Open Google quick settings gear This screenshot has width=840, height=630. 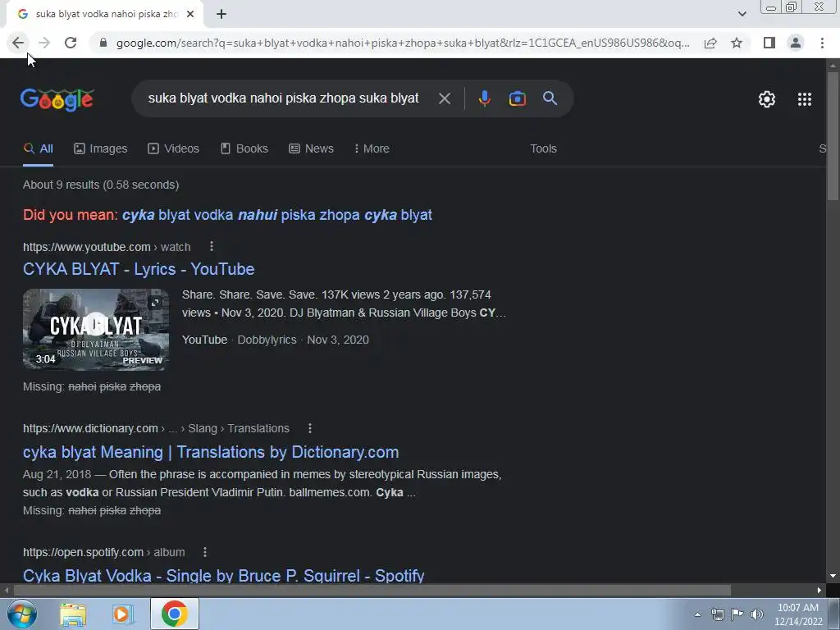pyautogui.click(x=767, y=99)
